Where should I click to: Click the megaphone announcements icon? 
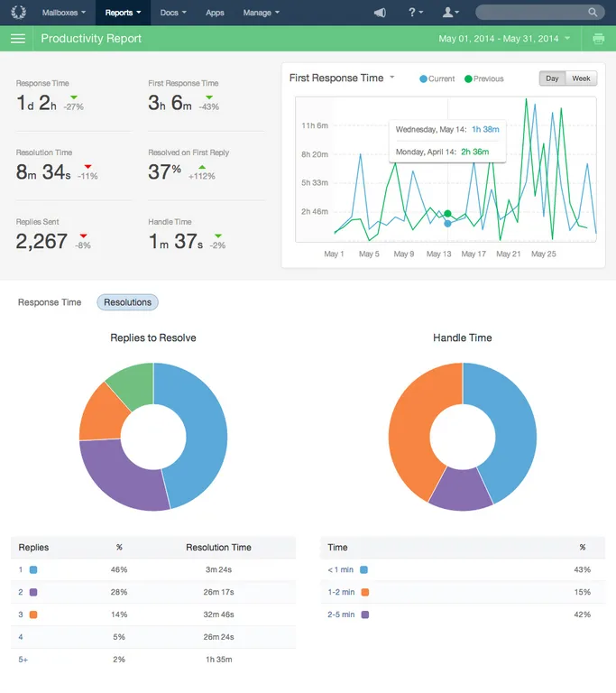(x=380, y=13)
